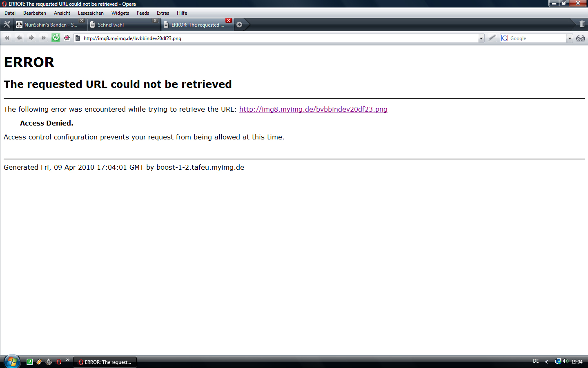Open the Extras menu
The width and height of the screenshot is (588, 368).
(x=163, y=13)
